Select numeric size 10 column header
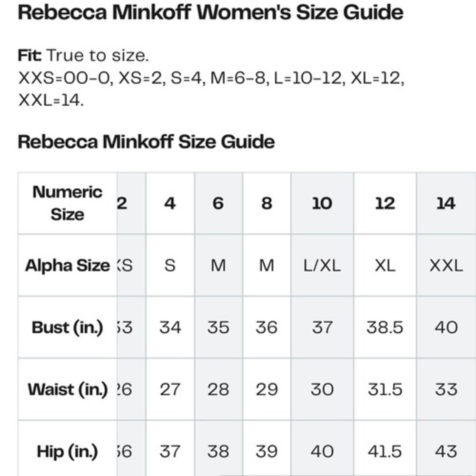This screenshot has width=476, height=476. click(322, 203)
